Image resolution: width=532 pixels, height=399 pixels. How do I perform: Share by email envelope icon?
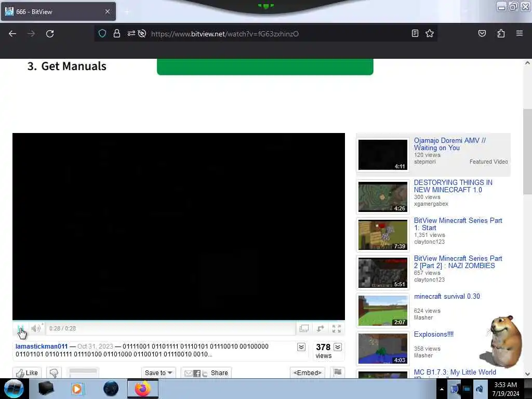click(188, 374)
